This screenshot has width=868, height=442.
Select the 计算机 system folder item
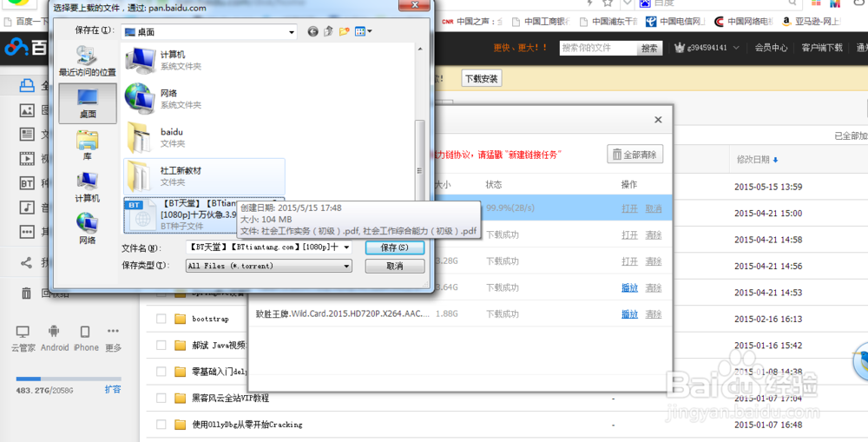(204, 60)
